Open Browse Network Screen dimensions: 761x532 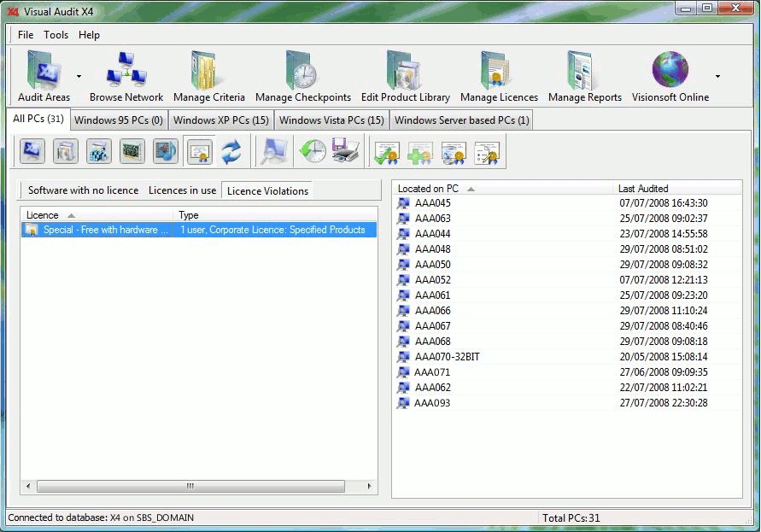[x=126, y=77]
